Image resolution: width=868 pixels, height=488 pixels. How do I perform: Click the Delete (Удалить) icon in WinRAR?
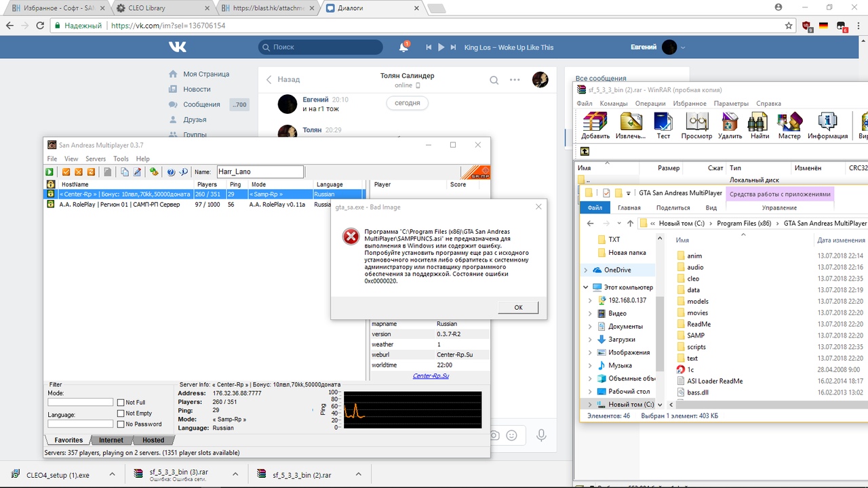[730, 126]
